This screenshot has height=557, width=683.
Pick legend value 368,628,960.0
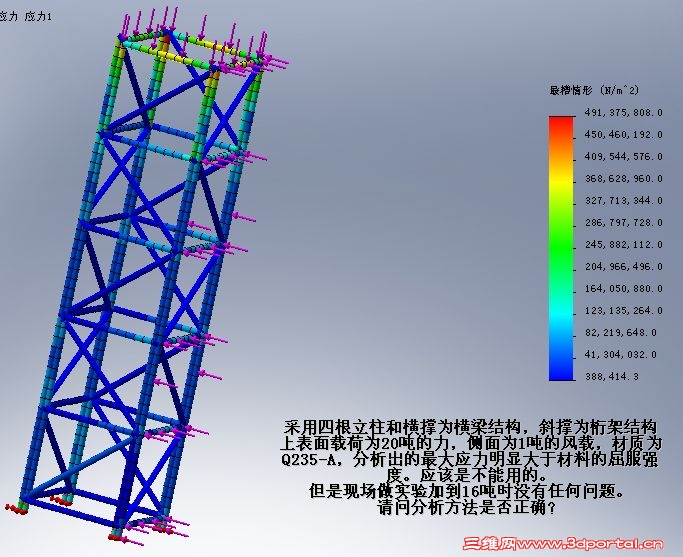pos(623,179)
